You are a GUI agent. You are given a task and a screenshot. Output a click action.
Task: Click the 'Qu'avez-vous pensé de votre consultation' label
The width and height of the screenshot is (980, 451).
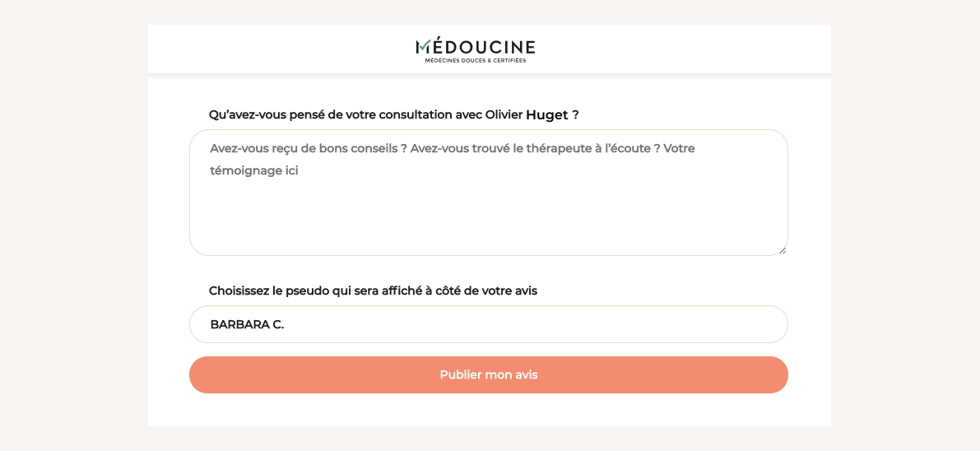pos(346,114)
